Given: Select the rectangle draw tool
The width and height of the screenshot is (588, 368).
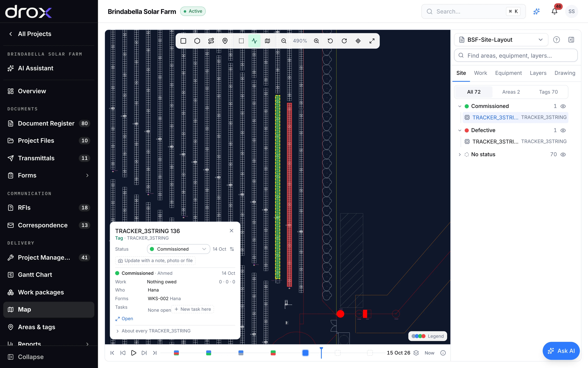Looking at the screenshot, I should 183,41.
